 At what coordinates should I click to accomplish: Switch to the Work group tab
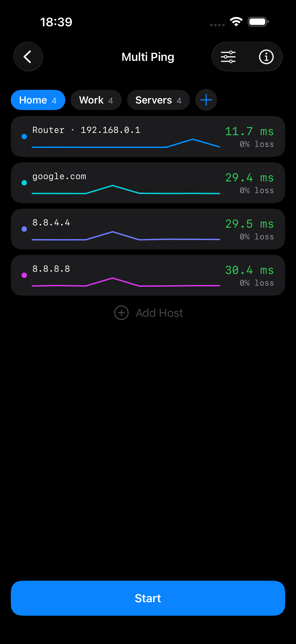click(96, 100)
